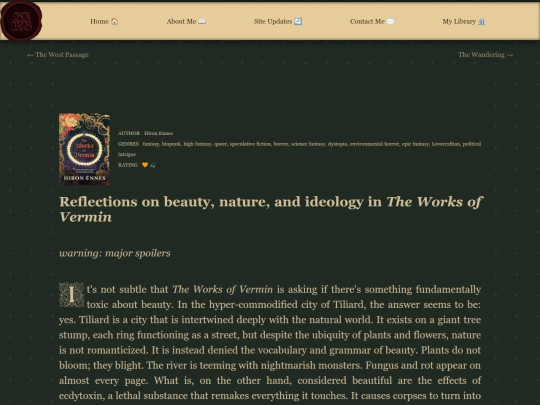540x405 pixels.
Task: Open the Site Updates page
Action: [278, 21]
